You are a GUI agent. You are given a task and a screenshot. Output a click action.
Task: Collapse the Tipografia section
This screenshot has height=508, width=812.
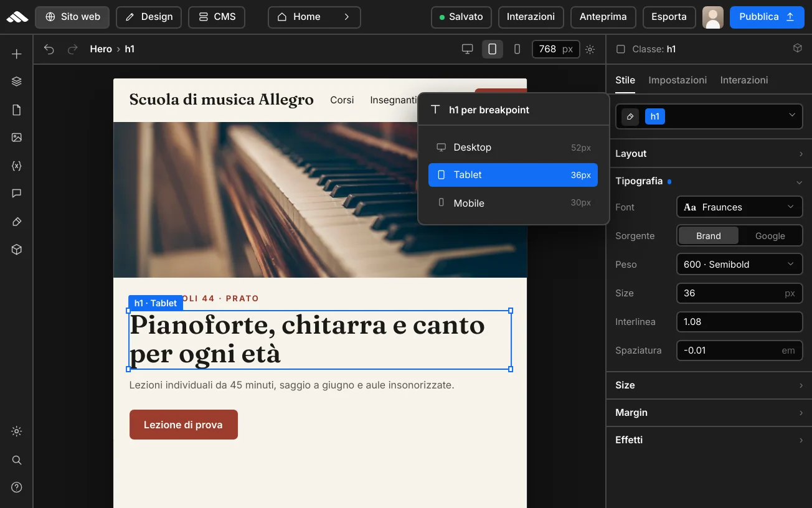(x=709, y=181)
